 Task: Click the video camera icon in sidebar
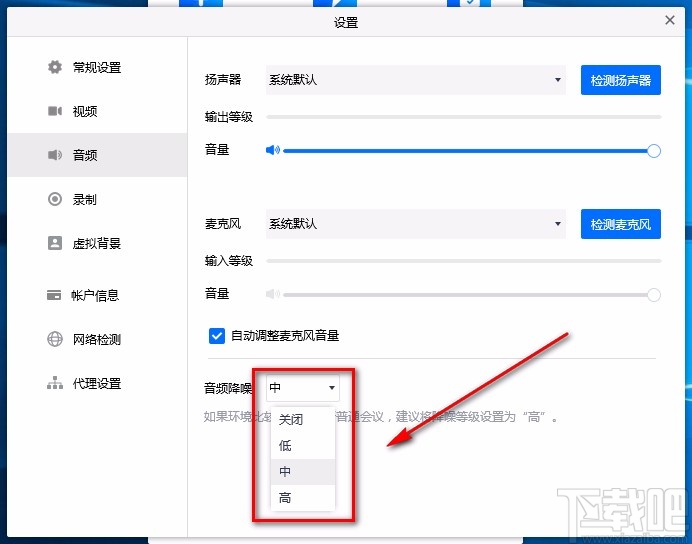55,111
